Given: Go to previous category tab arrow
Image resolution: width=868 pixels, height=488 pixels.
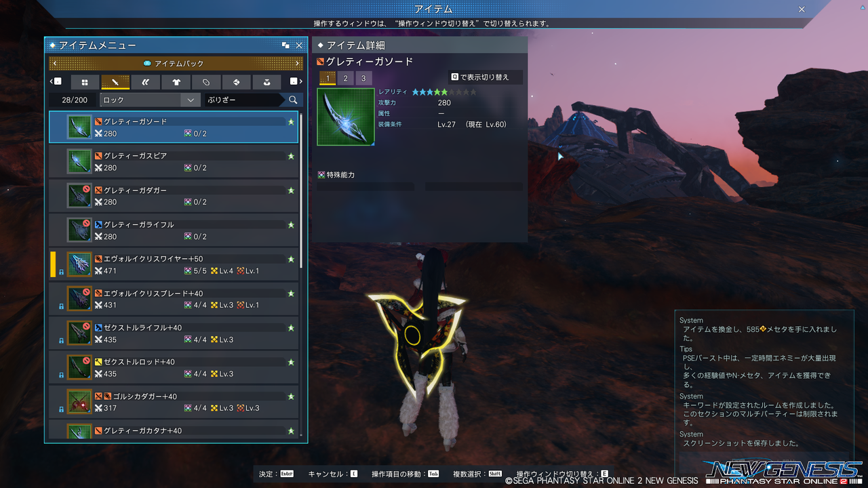Looking at the screenshot, I should click(x=56, y=81).
